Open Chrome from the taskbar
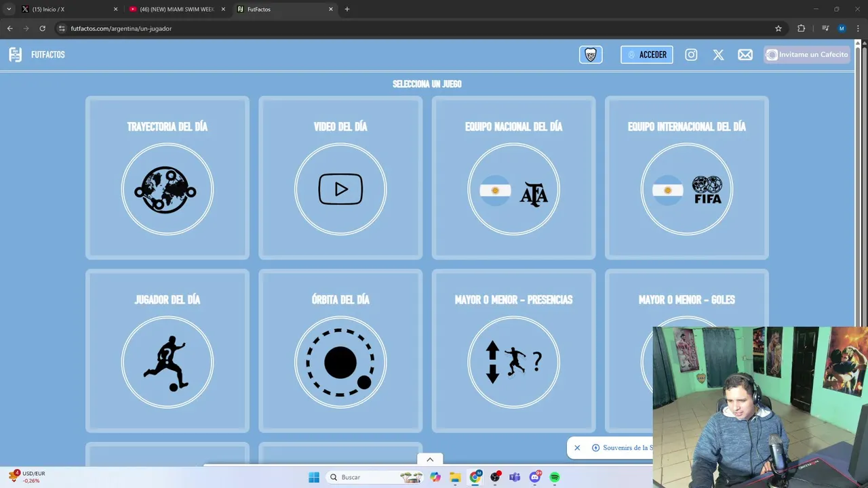The image size is (868, 488). point(475,477)
